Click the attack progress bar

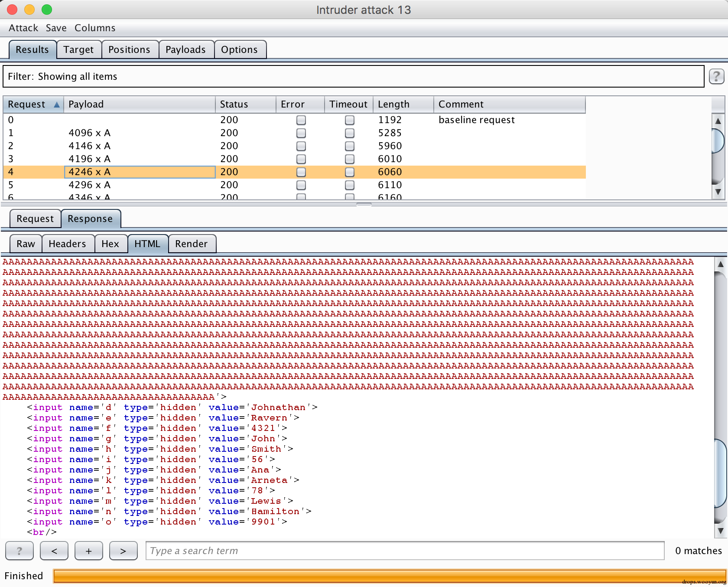(389, 576)
